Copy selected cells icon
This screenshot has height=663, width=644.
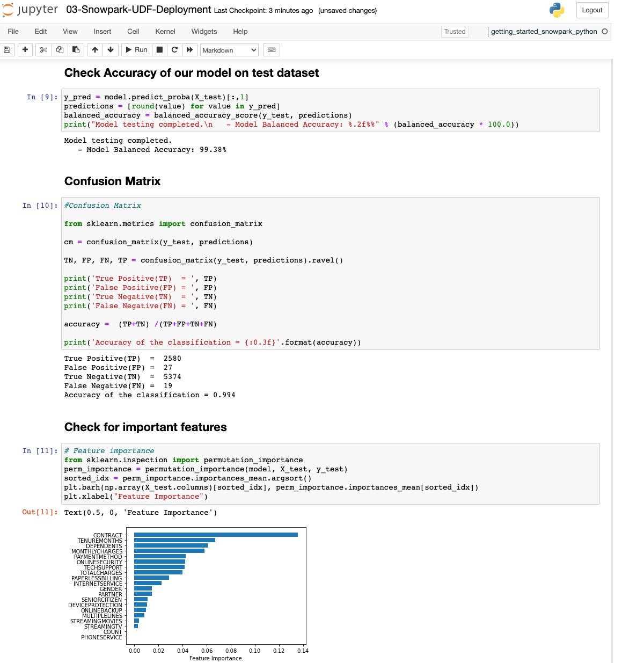coord(60,50)
